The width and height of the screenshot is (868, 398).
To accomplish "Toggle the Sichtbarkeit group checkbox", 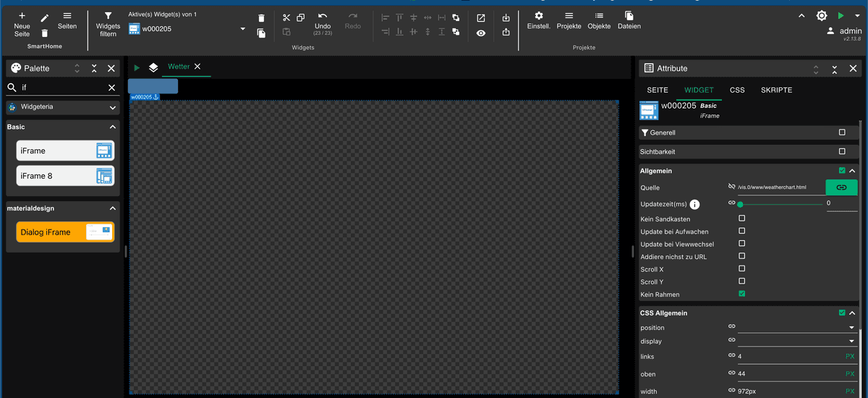I will pos(842,151).
